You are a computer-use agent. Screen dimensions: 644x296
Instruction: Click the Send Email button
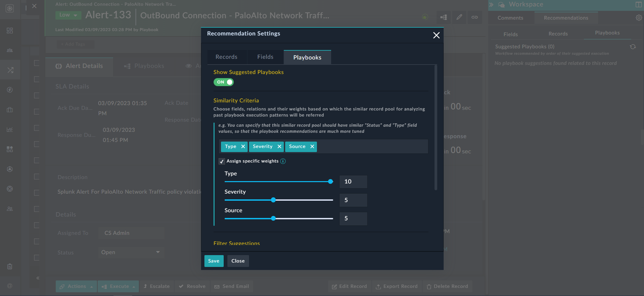232,286
